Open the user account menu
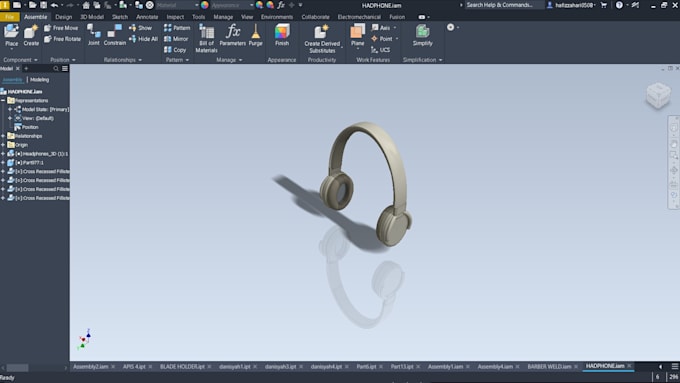The width and height of the screenshot is (680, 383). click(x=572, y=5)
